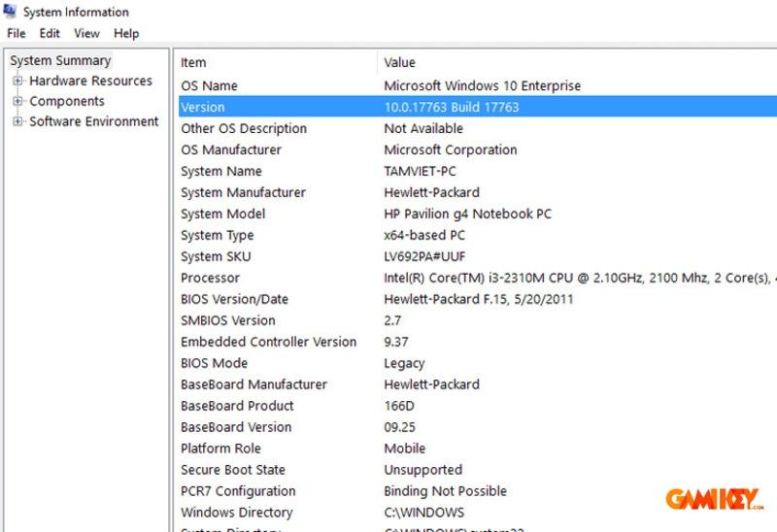Click the value 10.0.17763 Build 17763

coord(452,107)
